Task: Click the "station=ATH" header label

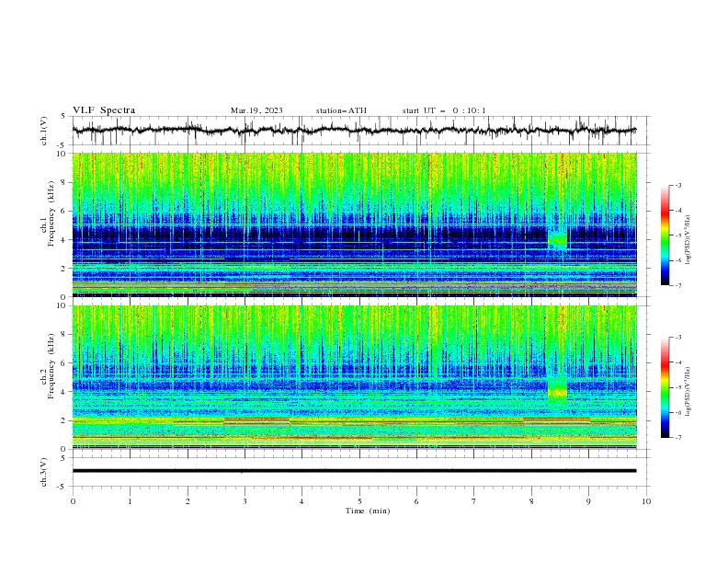Action: (x=341, y=110)
